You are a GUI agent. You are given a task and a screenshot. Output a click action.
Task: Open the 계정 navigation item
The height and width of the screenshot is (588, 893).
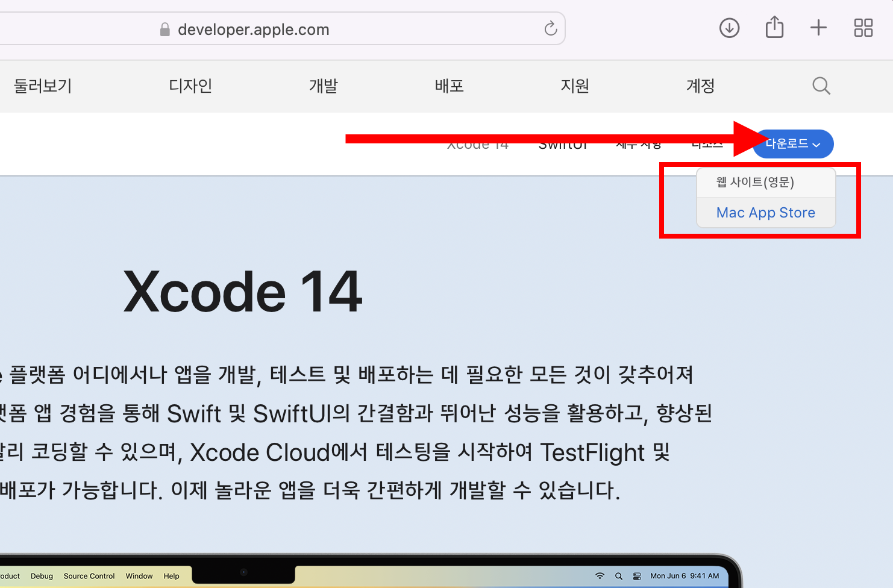(700, 86)
